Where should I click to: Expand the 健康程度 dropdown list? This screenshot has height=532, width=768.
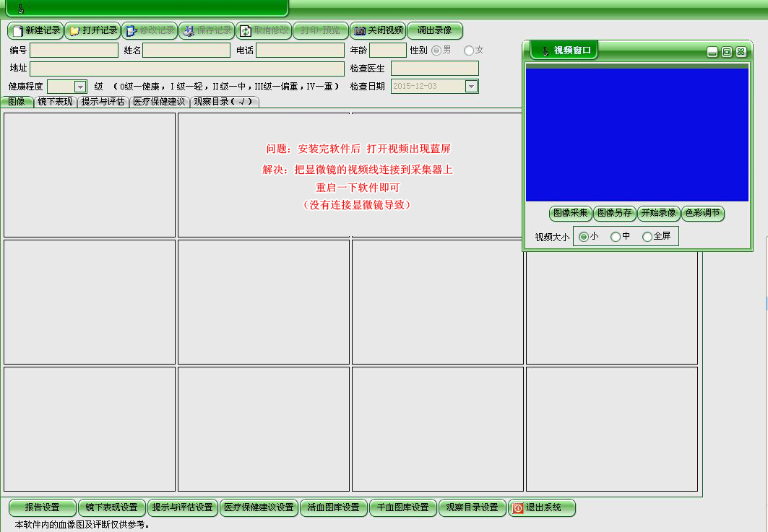tap(80, 87)
